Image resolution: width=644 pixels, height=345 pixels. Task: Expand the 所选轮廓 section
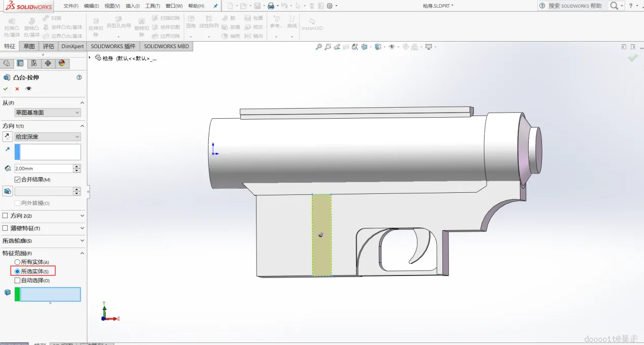click(x=82, y=241)
